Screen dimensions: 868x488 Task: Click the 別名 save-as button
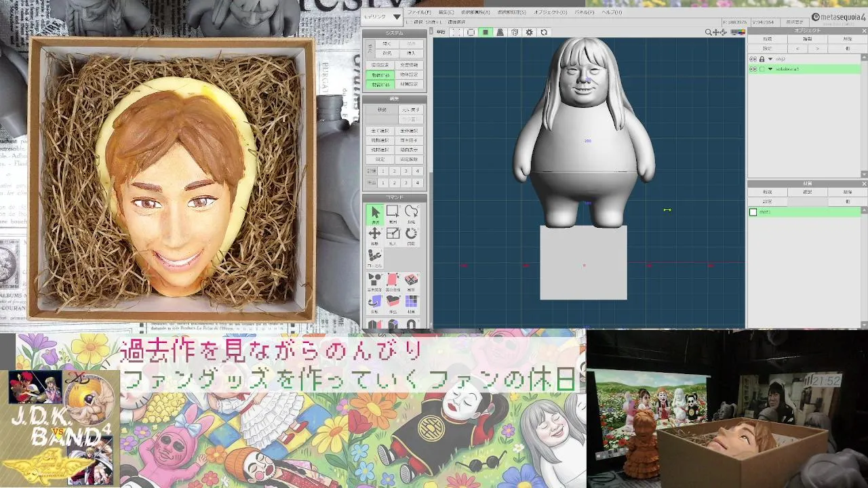pyautogui.click(x=387, y=53)
